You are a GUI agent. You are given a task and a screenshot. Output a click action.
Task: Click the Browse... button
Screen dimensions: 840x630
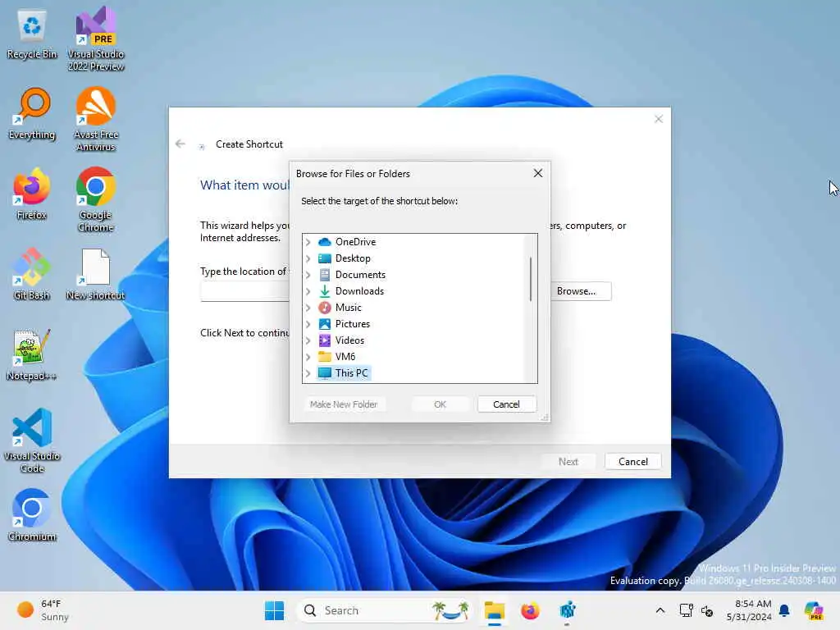[x=581, y=291]
